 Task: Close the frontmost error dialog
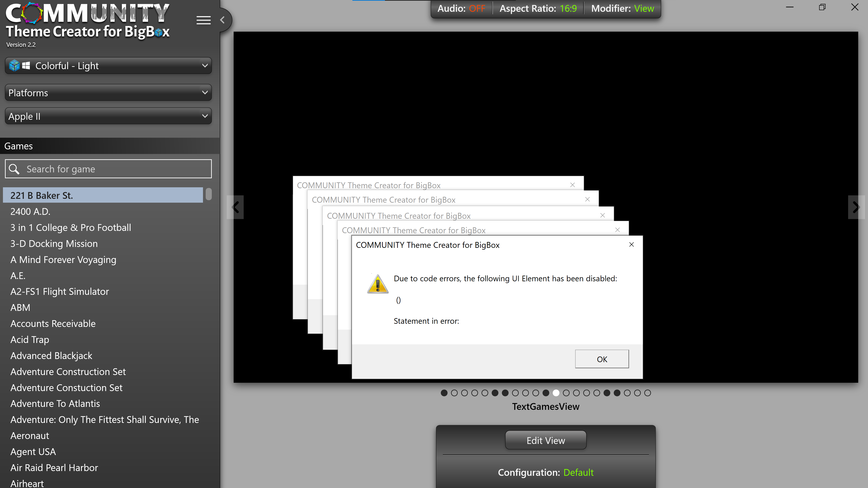(632, 244)
